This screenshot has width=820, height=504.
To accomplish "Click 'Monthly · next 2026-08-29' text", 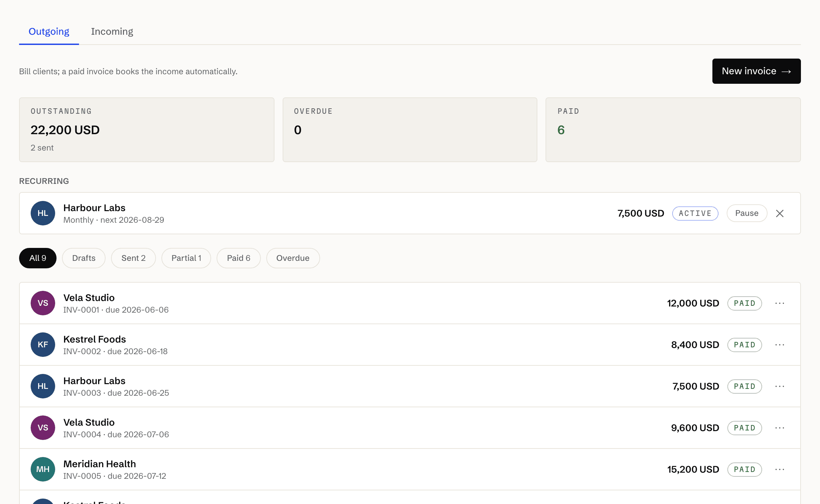I will [x=114, y=220].
